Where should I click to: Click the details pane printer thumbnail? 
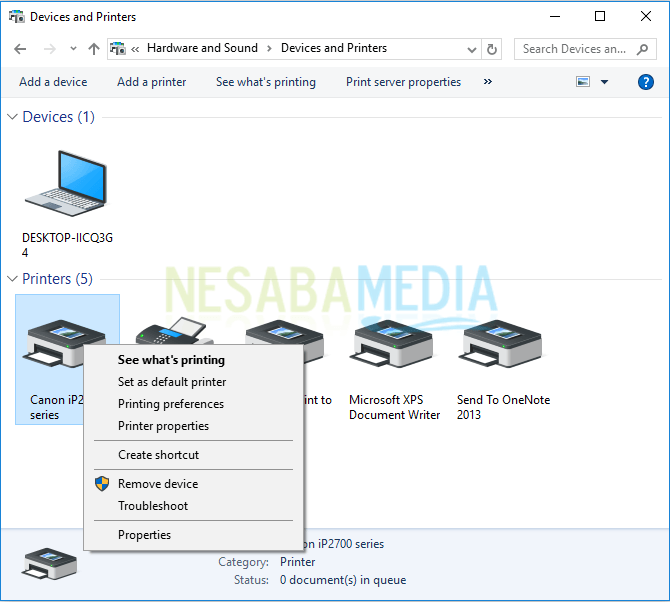coord(50,564)
